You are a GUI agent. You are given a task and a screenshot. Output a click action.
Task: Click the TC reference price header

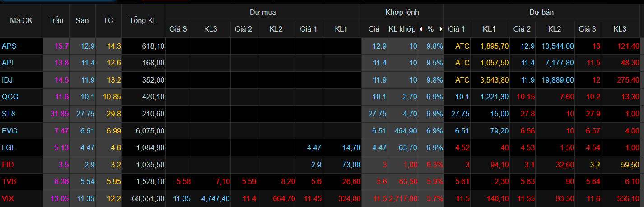pyautogui.click(x=108, y=21)
